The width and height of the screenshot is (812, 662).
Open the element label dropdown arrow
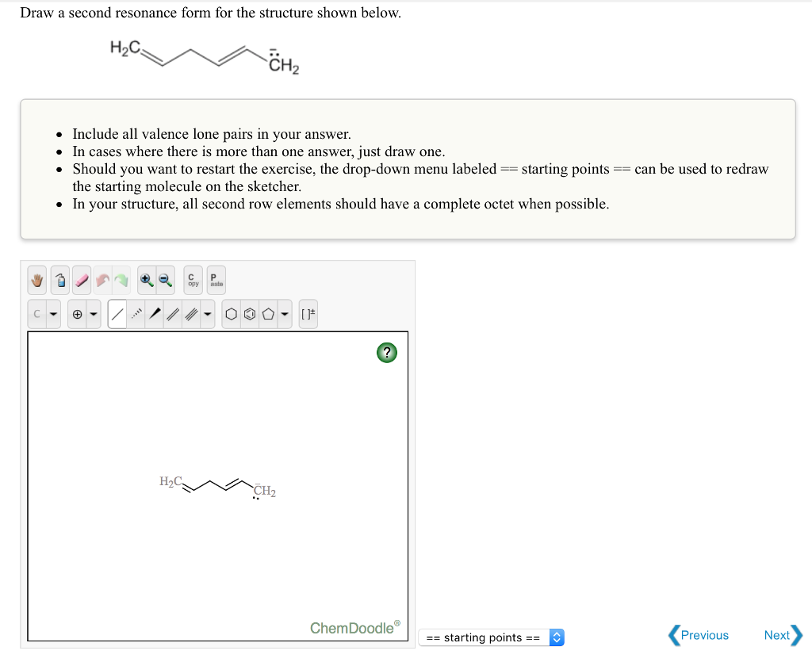click(53, 314)
